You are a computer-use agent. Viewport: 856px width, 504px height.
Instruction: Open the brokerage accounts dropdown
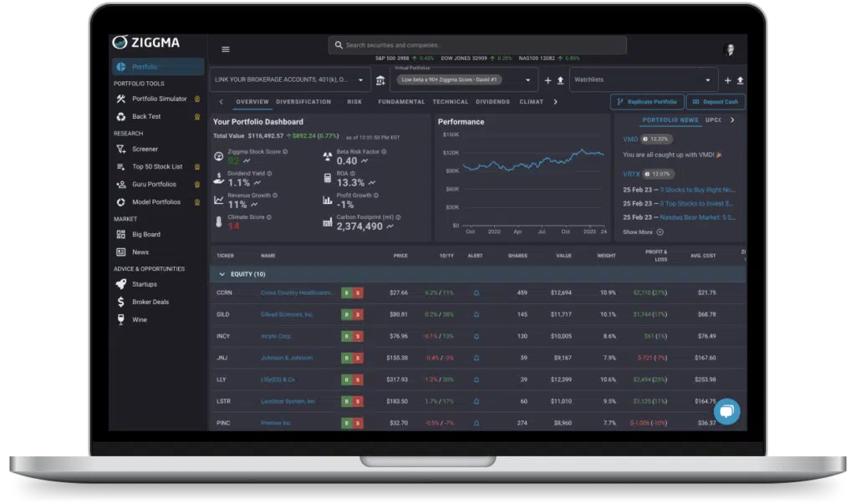point(290,79)
